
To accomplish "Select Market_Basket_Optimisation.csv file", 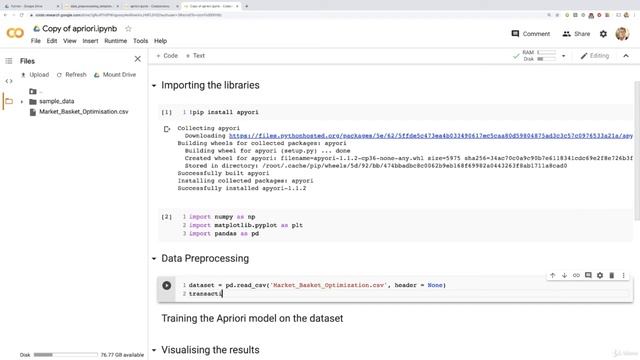I will coord(84,111).
